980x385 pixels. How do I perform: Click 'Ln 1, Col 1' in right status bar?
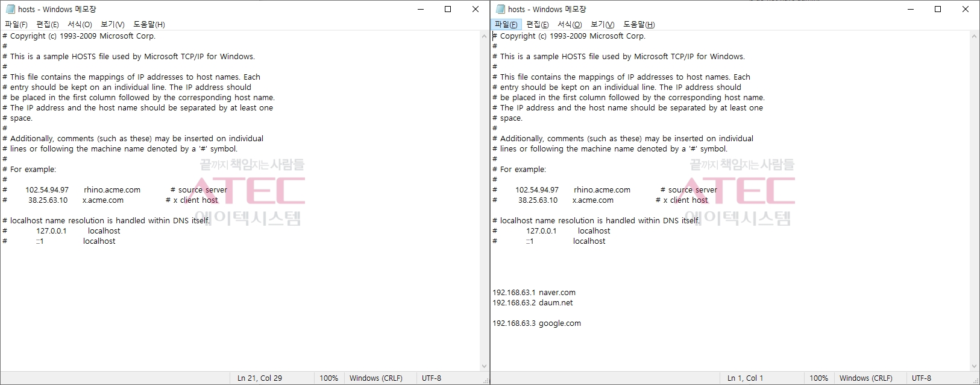(746, 378)
